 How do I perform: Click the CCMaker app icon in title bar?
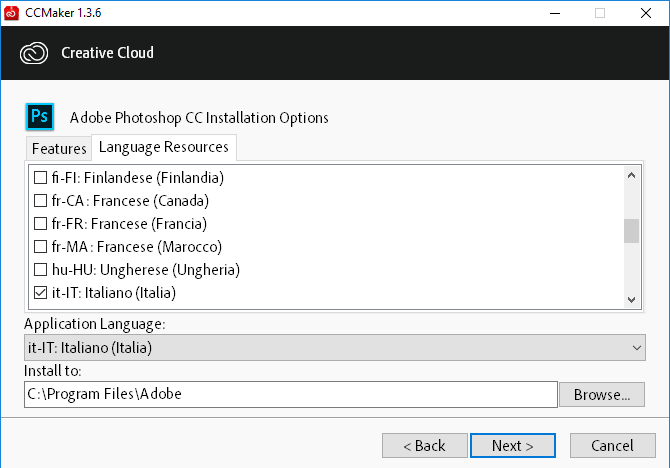coord(11,13)
